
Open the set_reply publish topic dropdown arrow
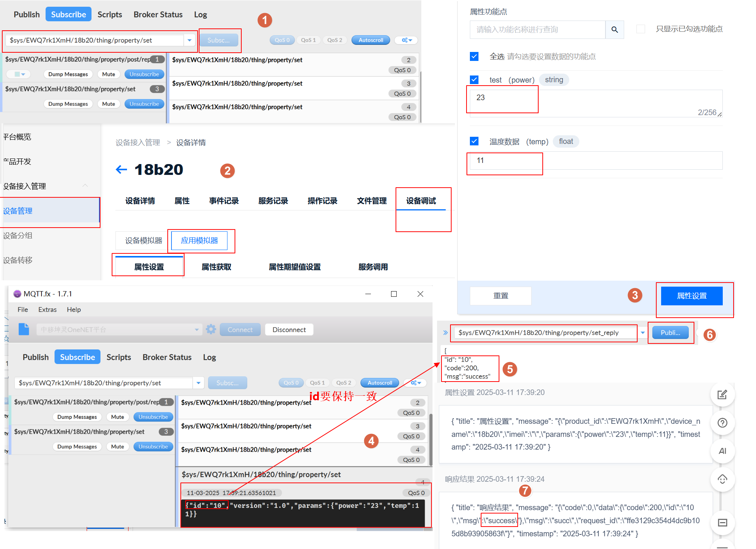[643, 333]
